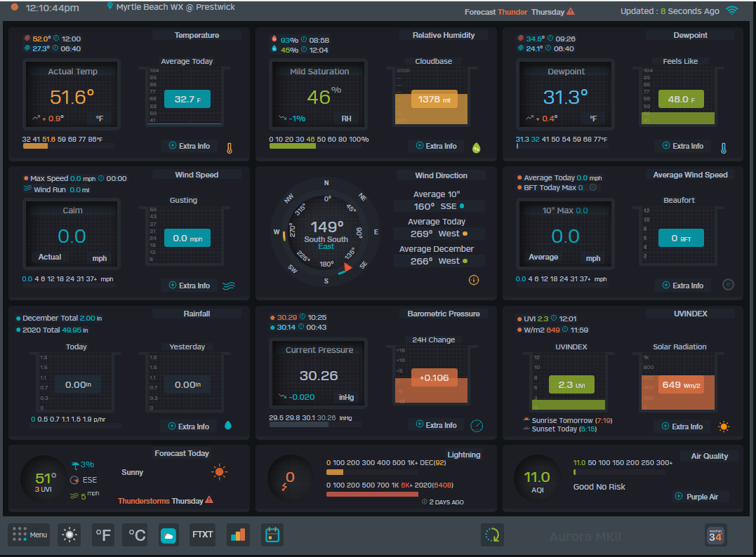
Task: Click the Feels Like 48.0 F value
Action: pyautogui.click(x=681, y=99)
